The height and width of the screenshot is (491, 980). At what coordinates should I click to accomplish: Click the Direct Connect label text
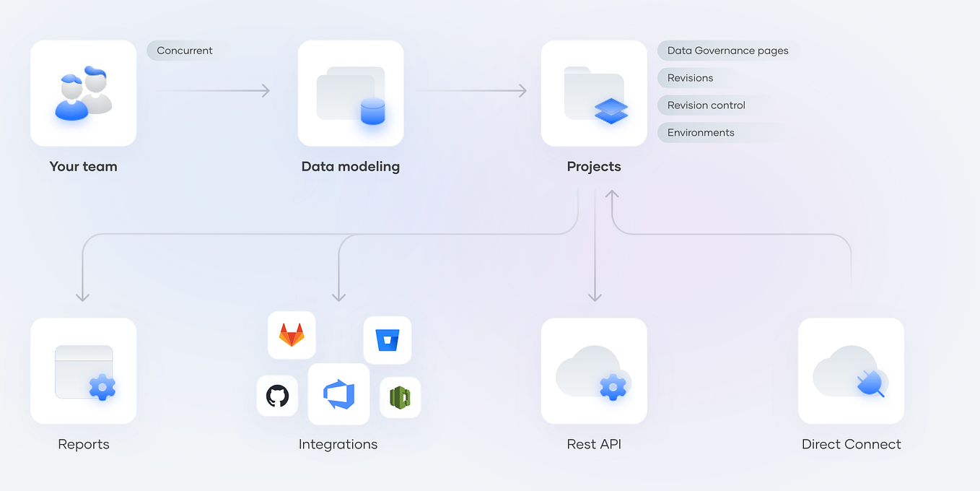tap(851, 444)
